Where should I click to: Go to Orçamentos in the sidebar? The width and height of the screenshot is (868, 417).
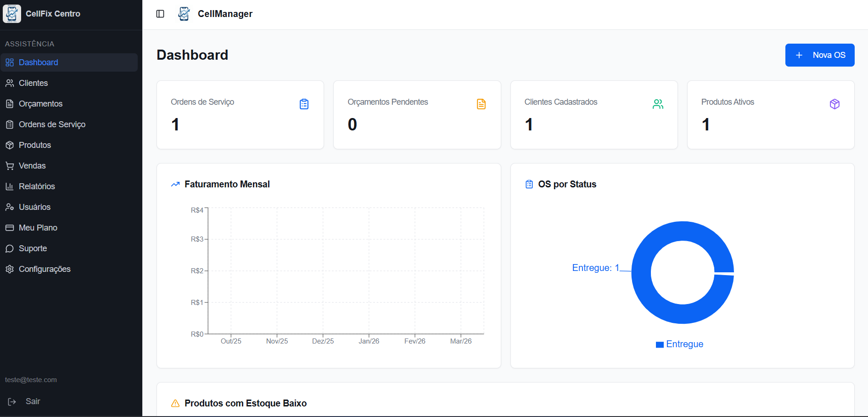click(x=69, y=104)
